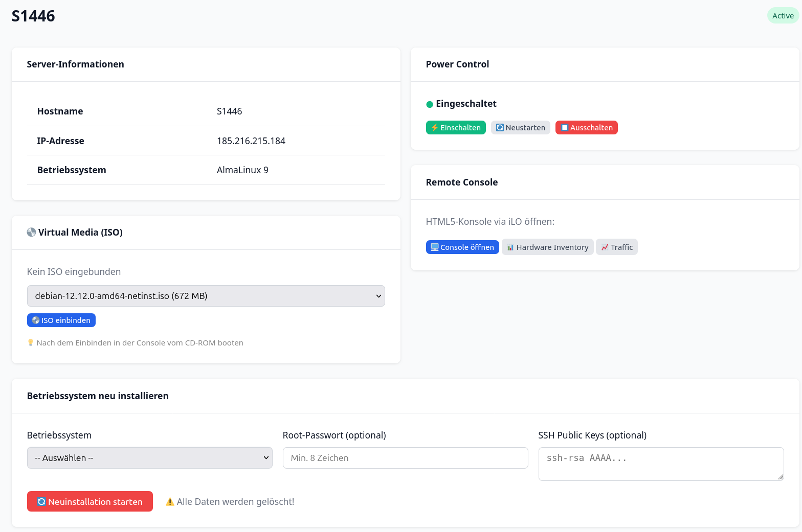Viewport: 802px width, 532px height.
Task: Open the Traffic statistics
Action: [x=621, y=247]
